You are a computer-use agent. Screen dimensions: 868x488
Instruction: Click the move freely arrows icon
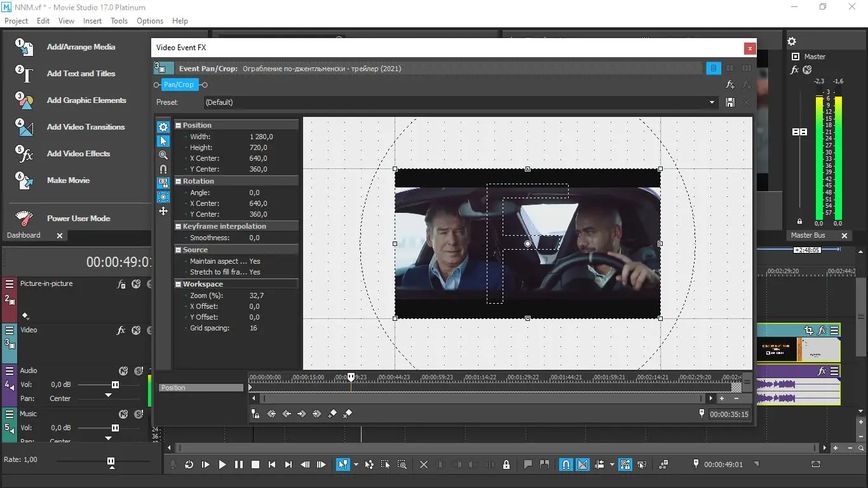163,211
